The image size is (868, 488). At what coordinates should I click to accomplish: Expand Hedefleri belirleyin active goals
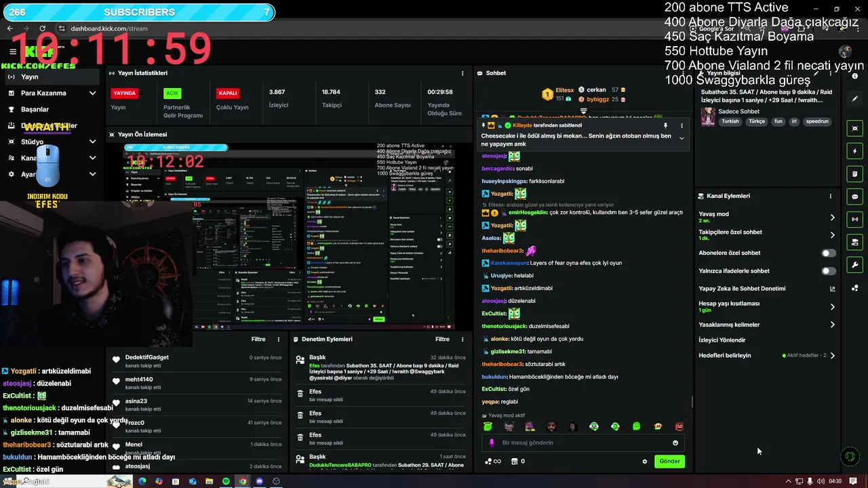[x=833, y=355]
